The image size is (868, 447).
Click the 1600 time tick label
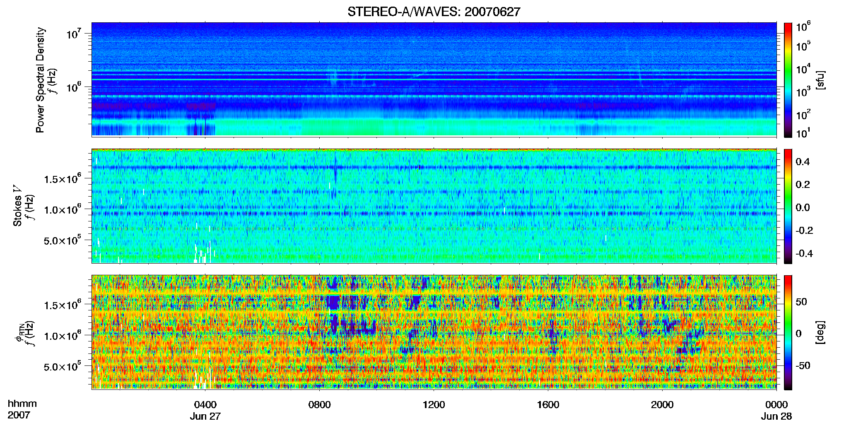click(x=548, y=405)
